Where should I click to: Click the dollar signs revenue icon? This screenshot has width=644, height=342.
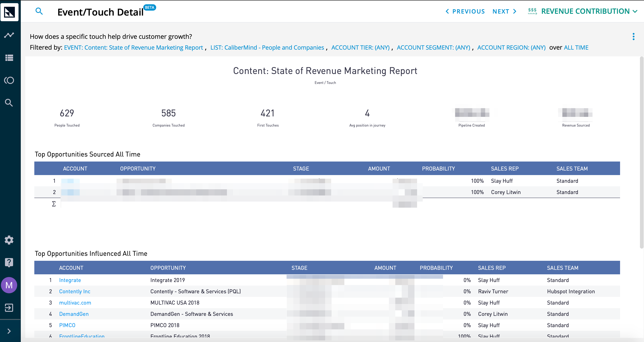[x=532, y=11]
